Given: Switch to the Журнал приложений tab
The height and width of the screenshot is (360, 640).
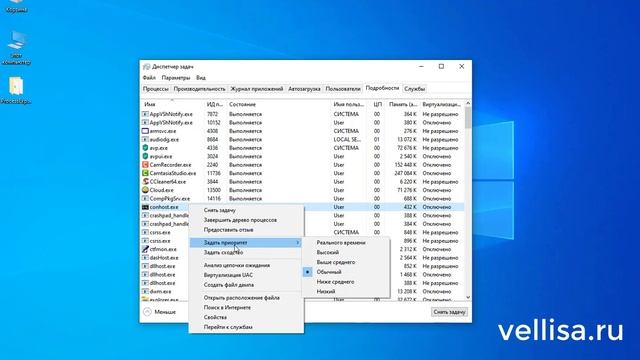Looking at the screenshot, I should 257,89.
